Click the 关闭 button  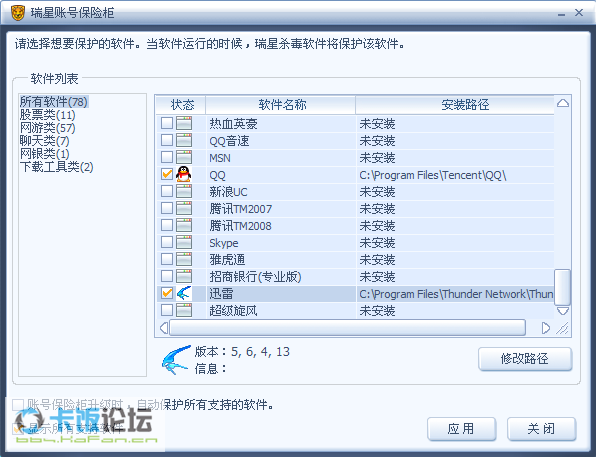point(541,429)
